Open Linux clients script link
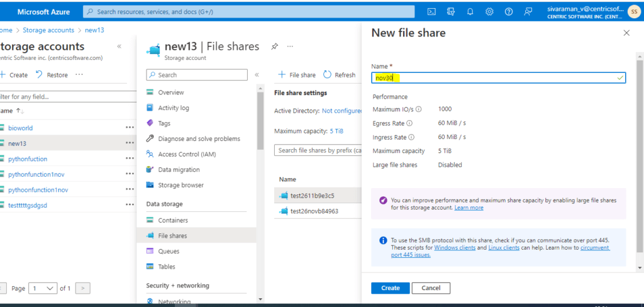644x307 pixels. (x=504, y=248)
